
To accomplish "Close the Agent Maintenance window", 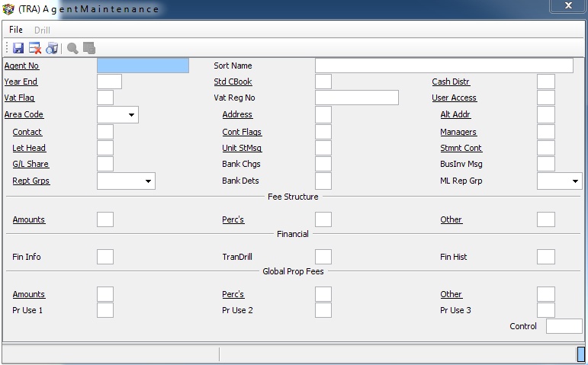I will click(568, 6).
